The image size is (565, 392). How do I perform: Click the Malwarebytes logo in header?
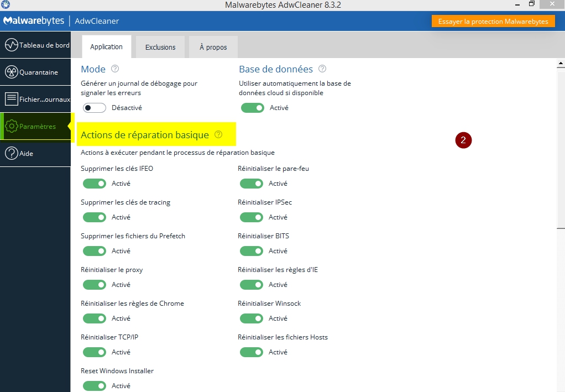34,21
